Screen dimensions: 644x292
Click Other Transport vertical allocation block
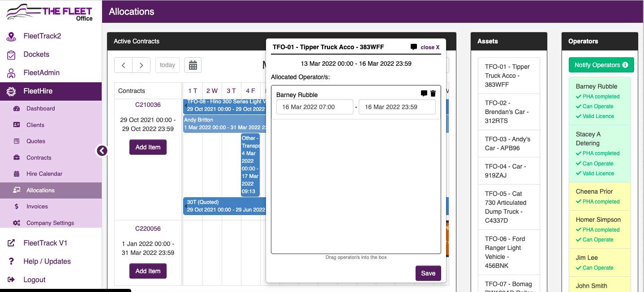click(250, 165)
